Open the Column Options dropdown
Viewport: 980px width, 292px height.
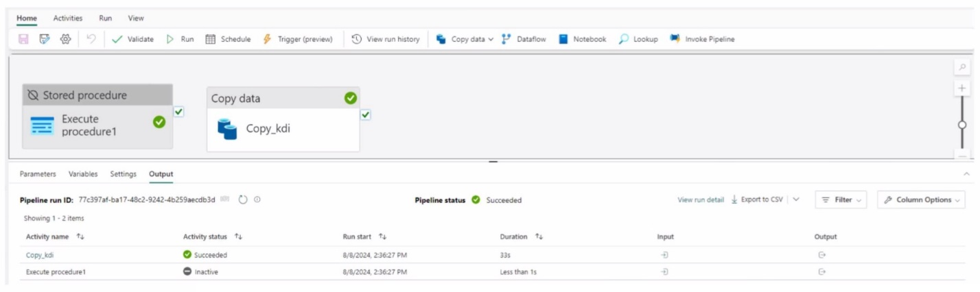pos(921,200)
